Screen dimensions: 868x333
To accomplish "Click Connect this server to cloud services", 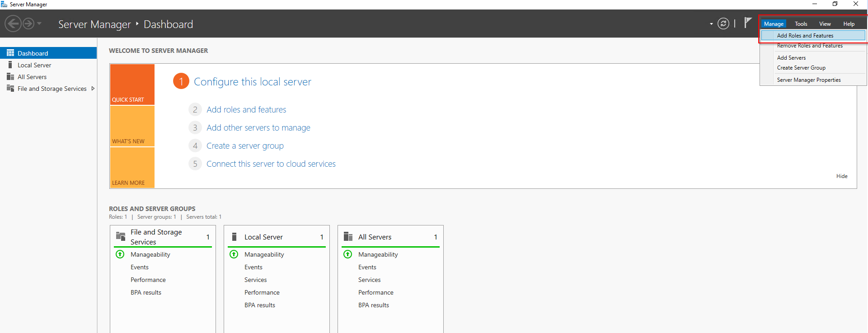I will point(271,164).
